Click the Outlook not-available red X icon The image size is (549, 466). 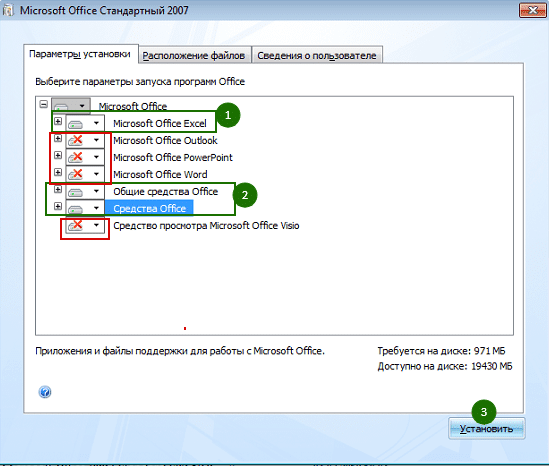[75, 140]
